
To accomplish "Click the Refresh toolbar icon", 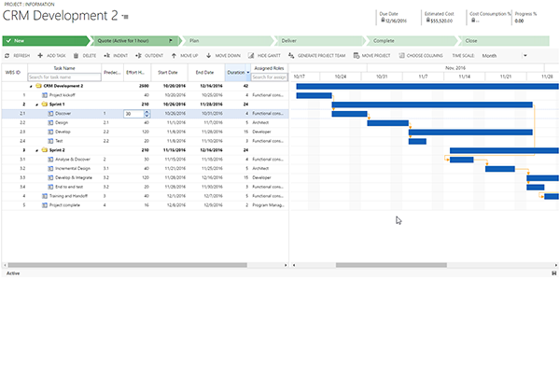I will [7, 56].
